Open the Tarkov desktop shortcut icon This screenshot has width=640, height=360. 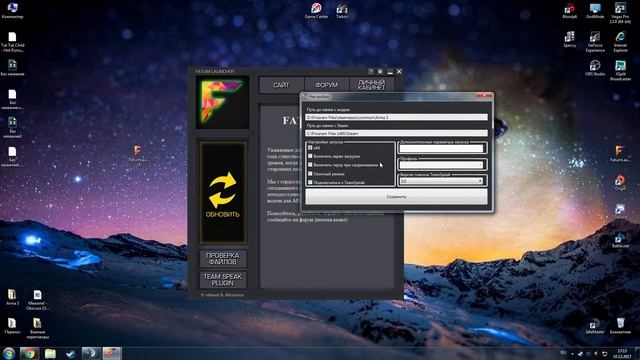pos(342,11)
